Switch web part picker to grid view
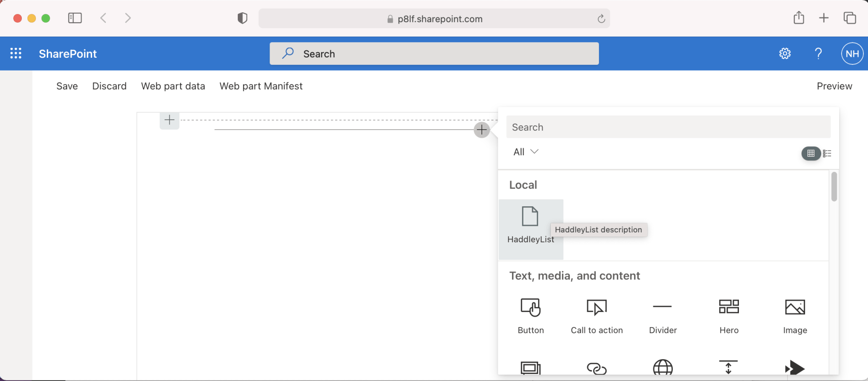Image resolution: width=868 pixels, height=381 pixels. pos(811,153)
